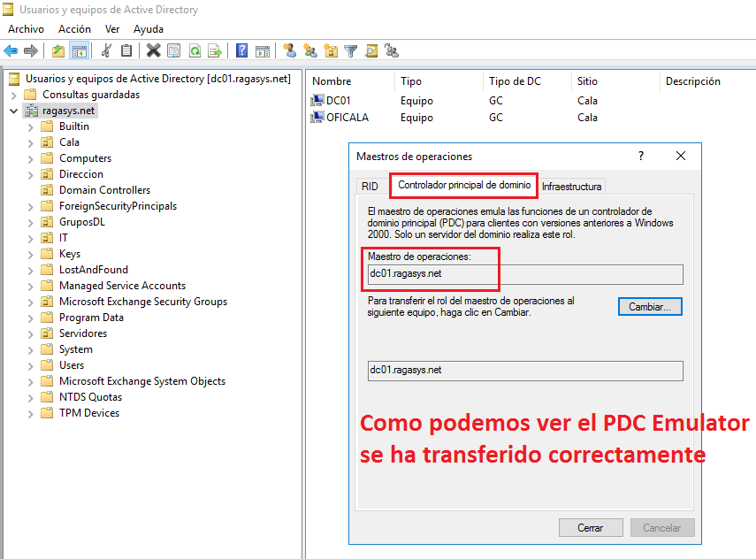This screenshot has width=756, height=559.
Task: Select Microsoft Exchange Security Groups
Action: 142,302
